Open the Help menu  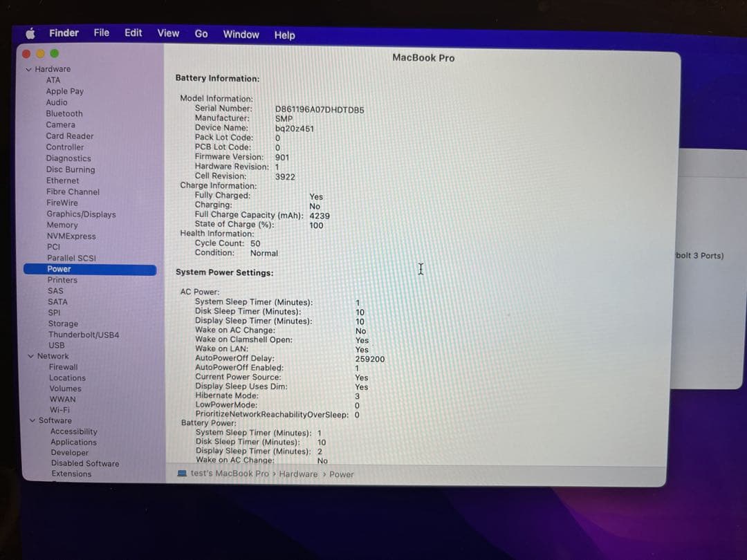284,35
